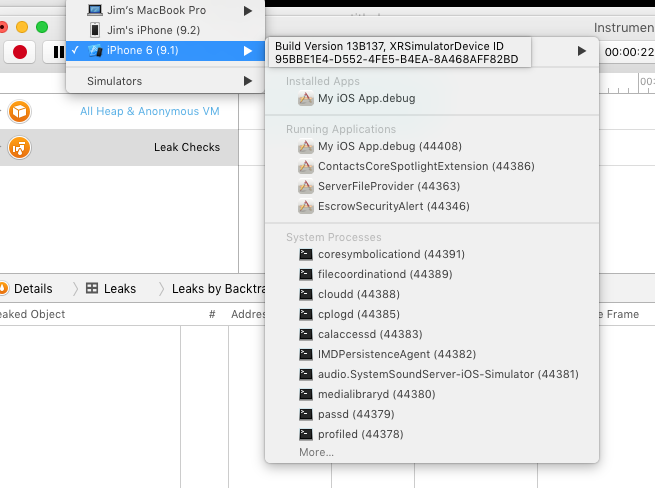Sort by # column header
This screenshot has height=488, width=655.
tap(212, 314)
